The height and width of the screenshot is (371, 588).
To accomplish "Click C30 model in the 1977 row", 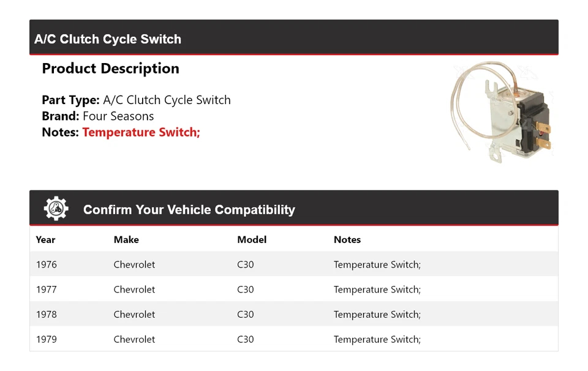I will pos(245,290).
